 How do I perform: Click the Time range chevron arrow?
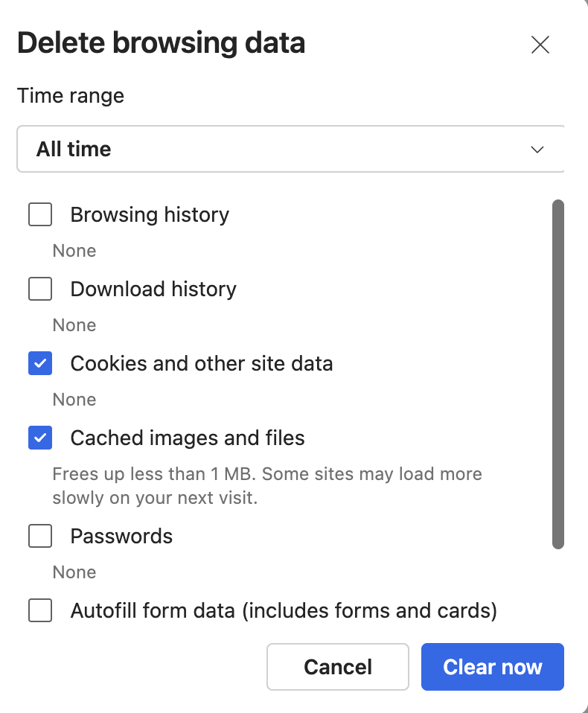coord(537,150)
